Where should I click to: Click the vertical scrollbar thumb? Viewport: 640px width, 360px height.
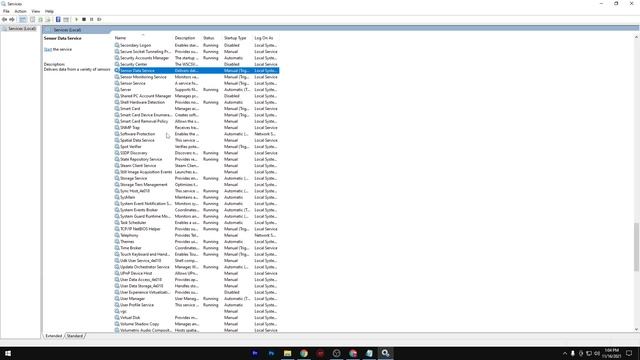pyautogui.click(x=636, y=247)
